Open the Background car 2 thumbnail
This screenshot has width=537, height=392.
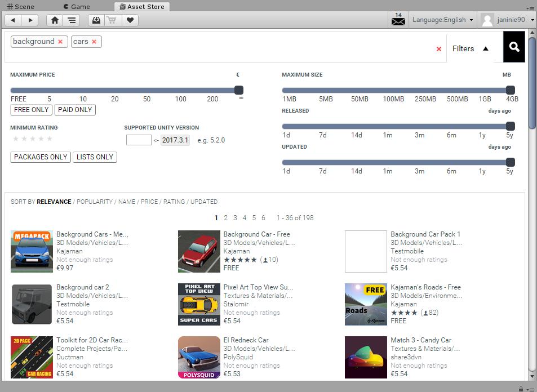pos(32,304)
